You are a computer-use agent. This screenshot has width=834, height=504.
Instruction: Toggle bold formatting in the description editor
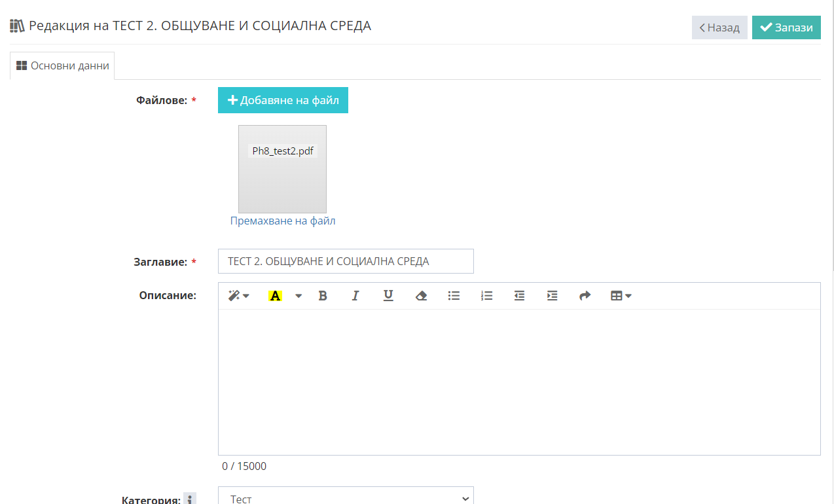(x=323, y=296)
